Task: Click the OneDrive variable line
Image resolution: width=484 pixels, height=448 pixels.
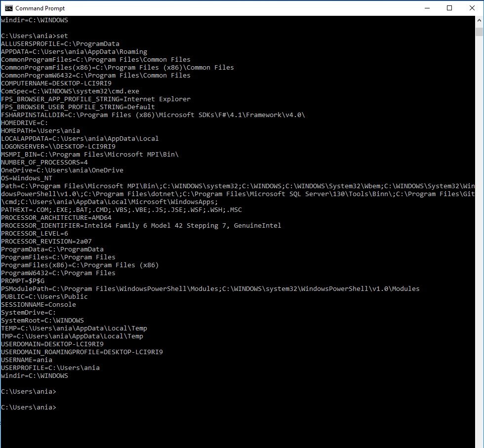Action: (62, 170)
